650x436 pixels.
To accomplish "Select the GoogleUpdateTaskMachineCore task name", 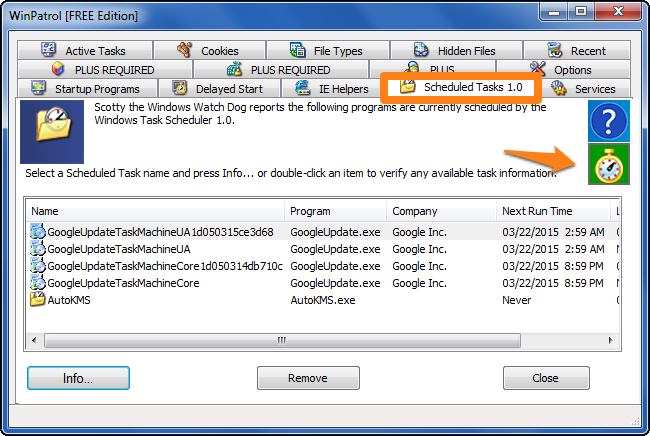I will (123, 283).
